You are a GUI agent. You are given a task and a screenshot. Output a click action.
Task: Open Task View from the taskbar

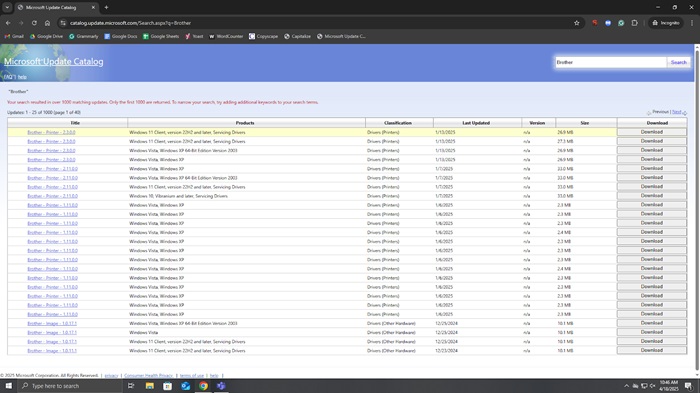pos(131,386)
